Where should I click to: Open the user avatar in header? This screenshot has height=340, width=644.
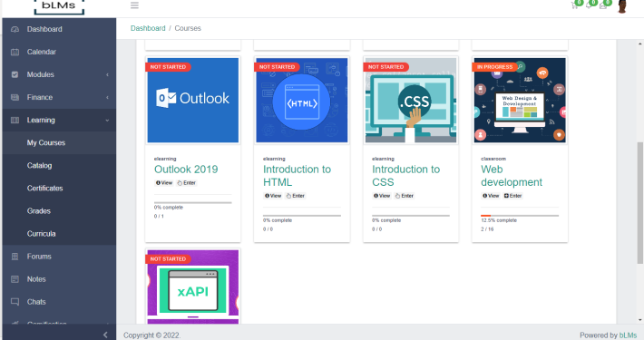click(622, 6)
